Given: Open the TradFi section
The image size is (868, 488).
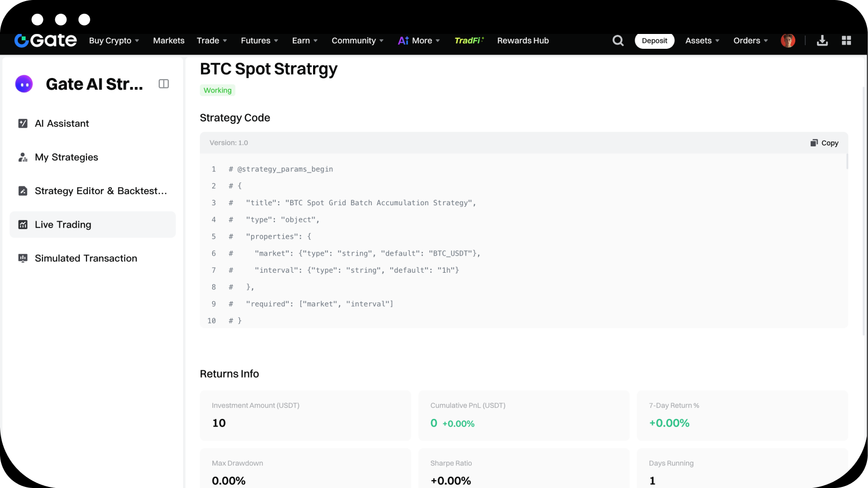Looking at the screenshot, I should 469,41.
